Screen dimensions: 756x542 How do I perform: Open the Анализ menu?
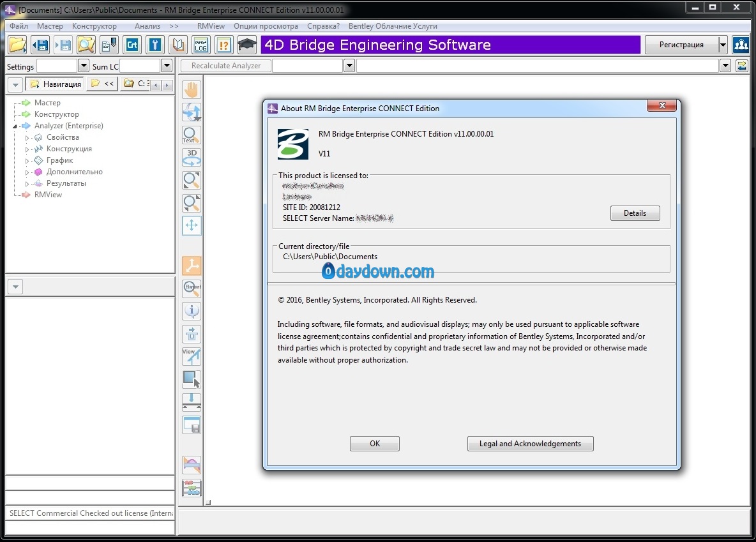147,26
